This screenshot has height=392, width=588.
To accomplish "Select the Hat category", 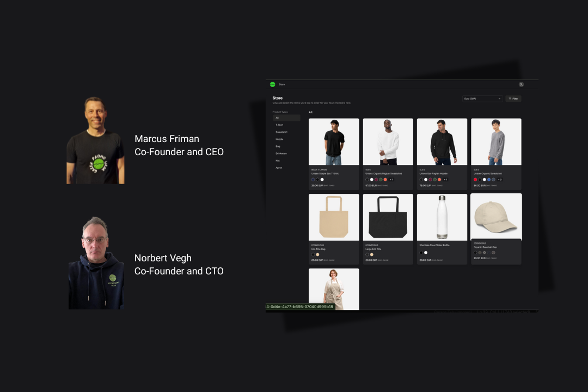I will (277, 161).
